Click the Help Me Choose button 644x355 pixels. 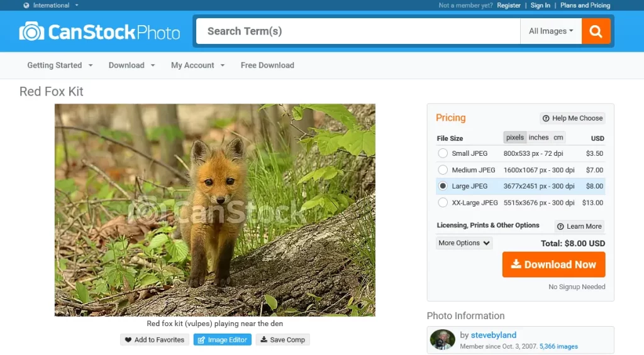click(x=572, y=118)
